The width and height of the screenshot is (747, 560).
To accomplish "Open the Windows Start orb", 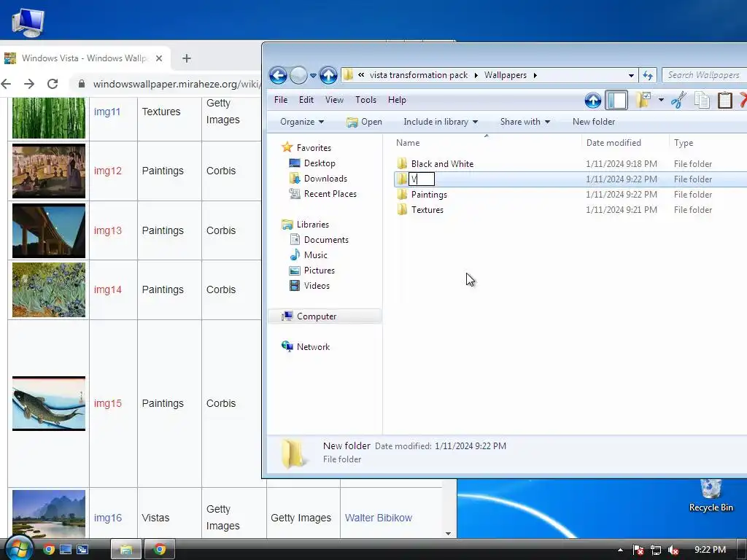I will pos(18,549).
